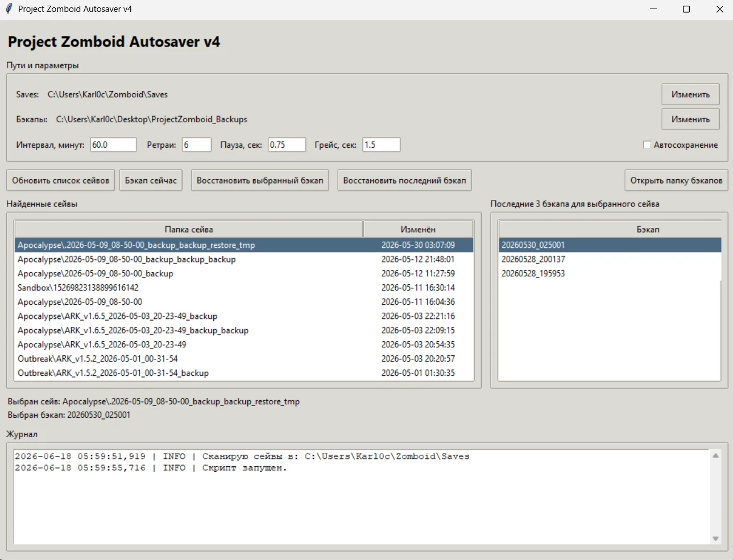This screenshot has width=733, height=560.
Task: Select save Apocalypse\2026-05-09_08-50-00
Action: pos(244,302)
